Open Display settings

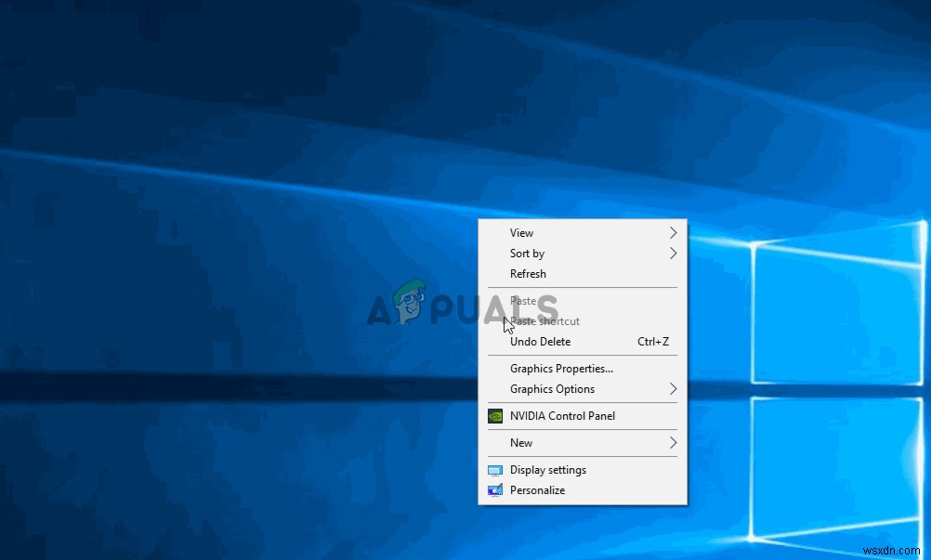(x=548, y=470)
